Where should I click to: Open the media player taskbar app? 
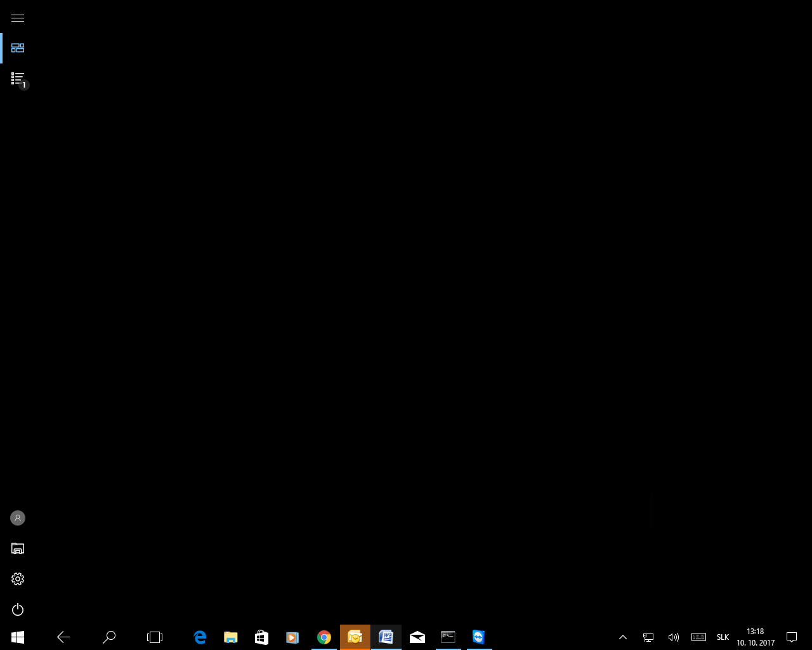click(292, 637)
